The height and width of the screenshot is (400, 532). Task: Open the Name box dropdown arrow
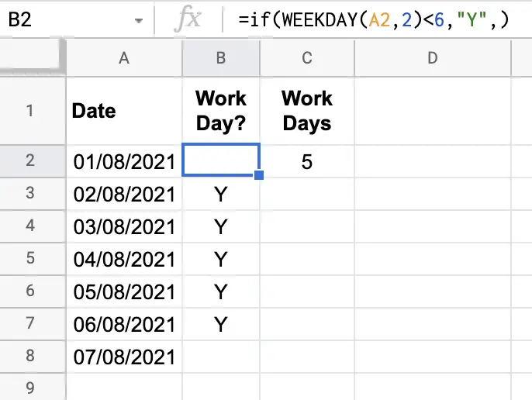coord(138,20)
